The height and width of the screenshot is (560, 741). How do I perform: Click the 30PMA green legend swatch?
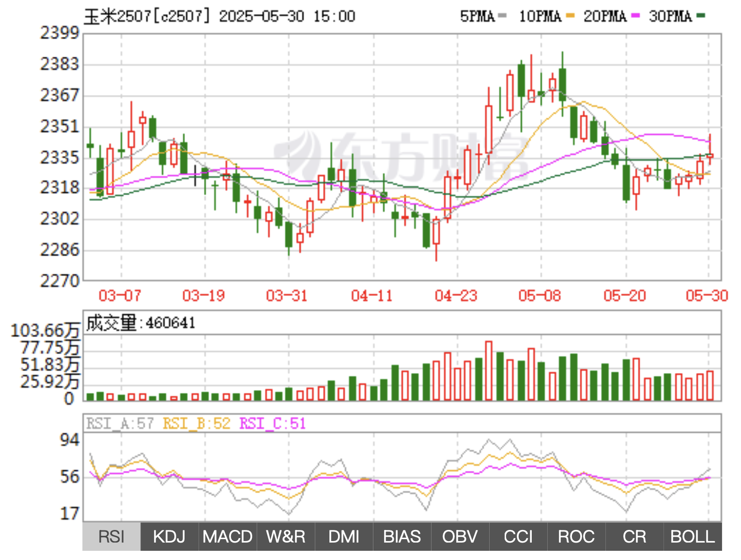701,16
